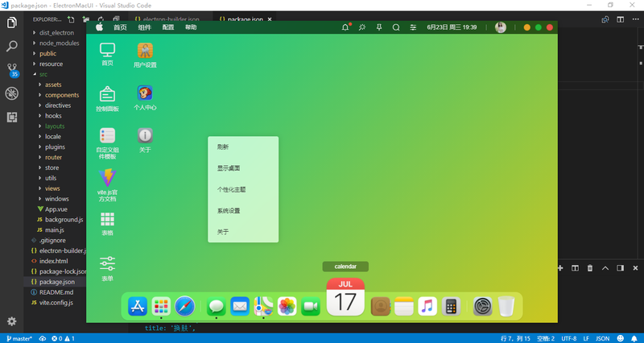Click the Apple logo in the menu bar
The height and width of the screenshot is (343, 644).
pyautogui.click(x=99, y=27)
